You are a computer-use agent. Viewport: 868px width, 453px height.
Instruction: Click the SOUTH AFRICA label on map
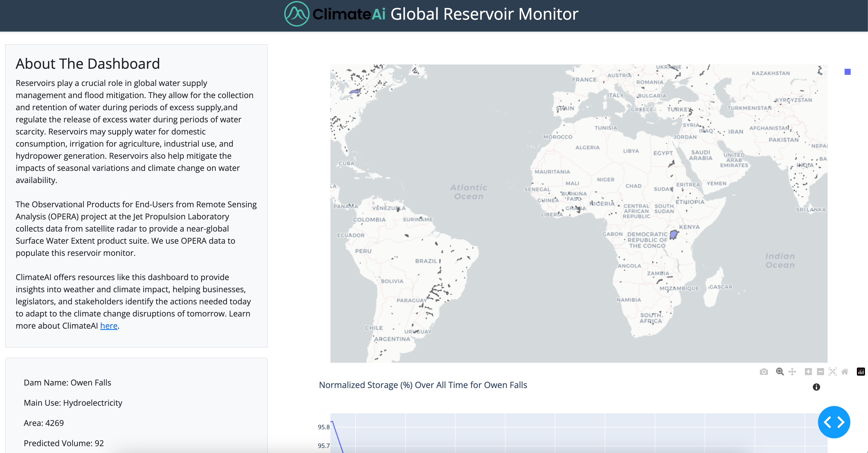[x=651, y=318]
